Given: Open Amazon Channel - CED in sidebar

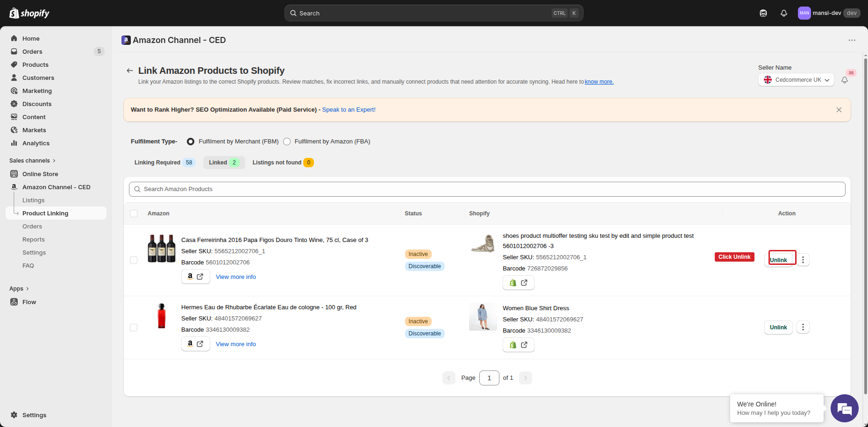Looking at the screenshot, I should point(56,187).
